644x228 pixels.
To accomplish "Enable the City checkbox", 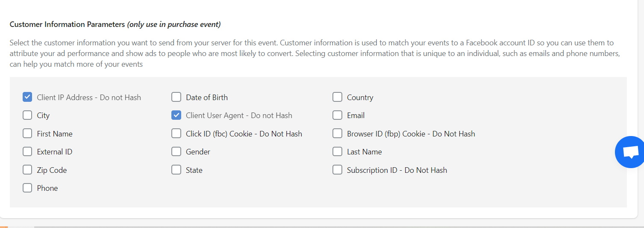I will point(27,115).
